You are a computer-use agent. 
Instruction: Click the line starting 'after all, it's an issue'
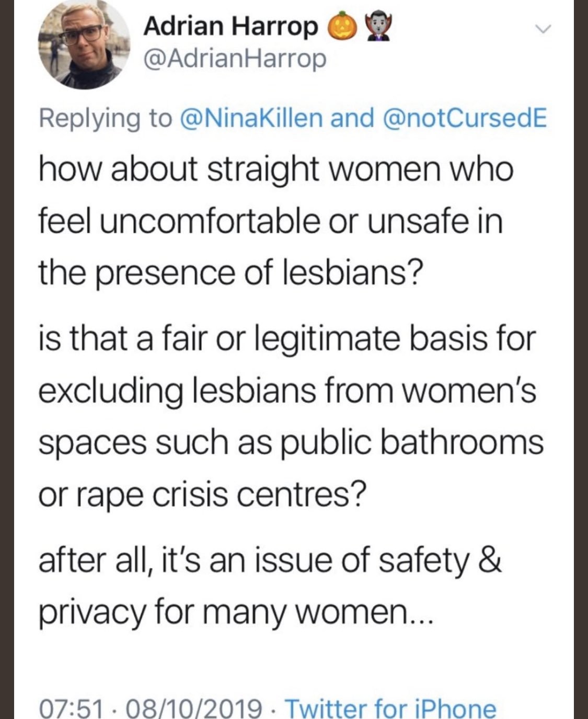pos(270,560)
